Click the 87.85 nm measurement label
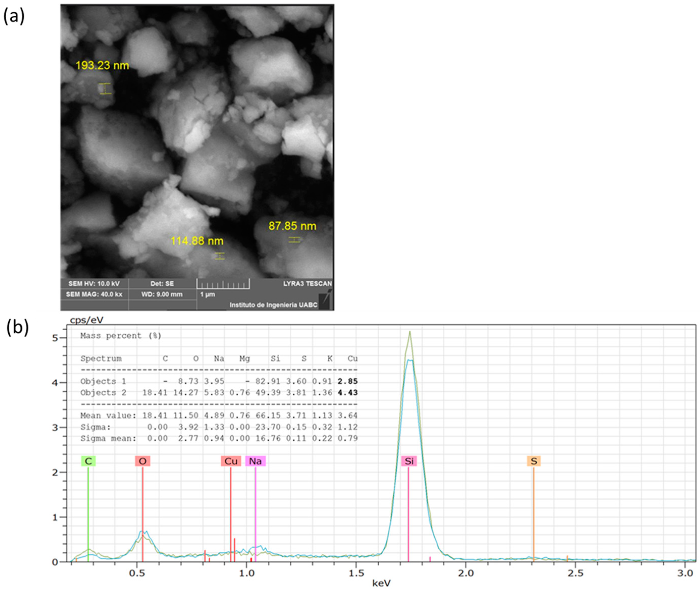Viewport: 700px width, 590px height. tap(292, 226)
